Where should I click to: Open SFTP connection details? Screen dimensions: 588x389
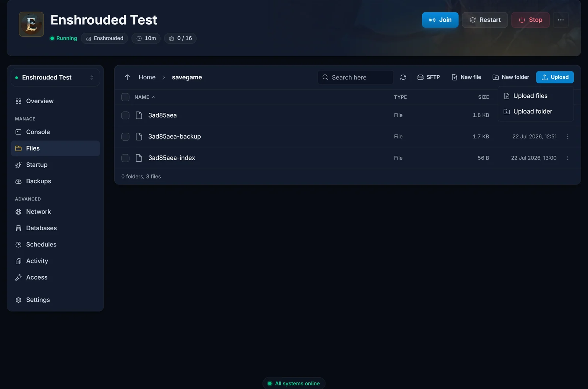pyautogui.click(x=429, y=77)
